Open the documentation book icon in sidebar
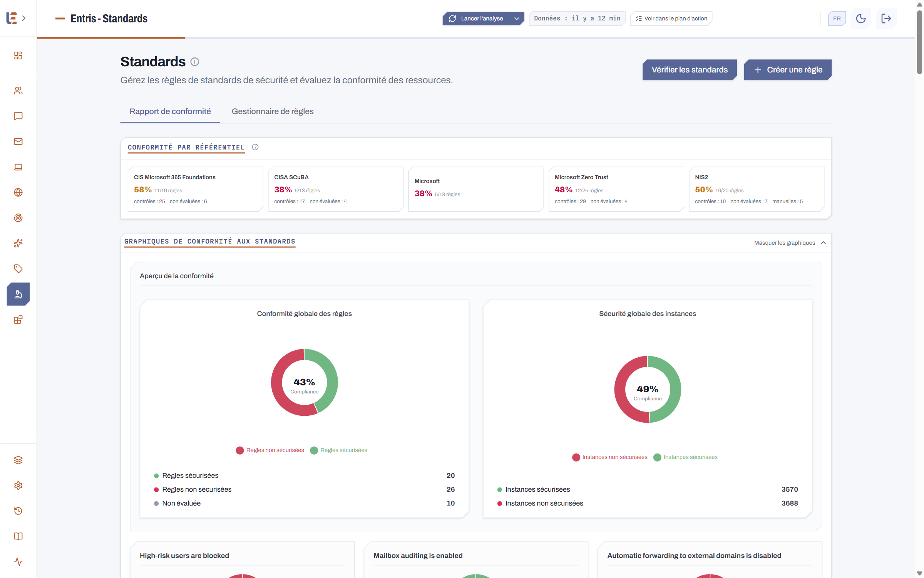Viewport: 924px width, 578px height. click(x=18, y=536)
